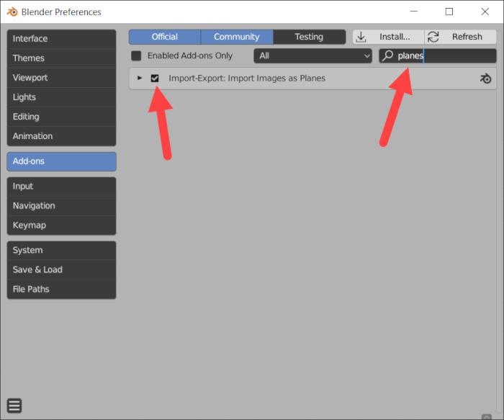Click the magnifier search icon
The width and height of the screenshot is (504, 420).
click(387, 55)
